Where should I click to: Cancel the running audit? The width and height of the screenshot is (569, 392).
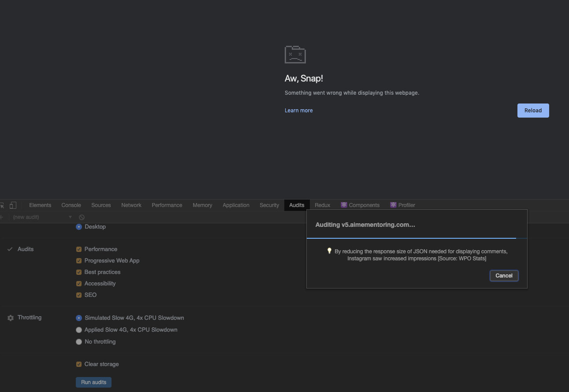pos(504,276)
